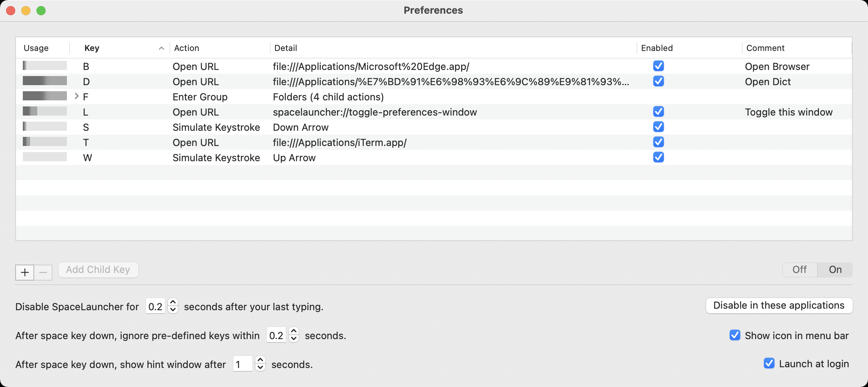The image size is (868, 387).
Task: Select the Up Arrow detail cell
Action: coord(294,158)
